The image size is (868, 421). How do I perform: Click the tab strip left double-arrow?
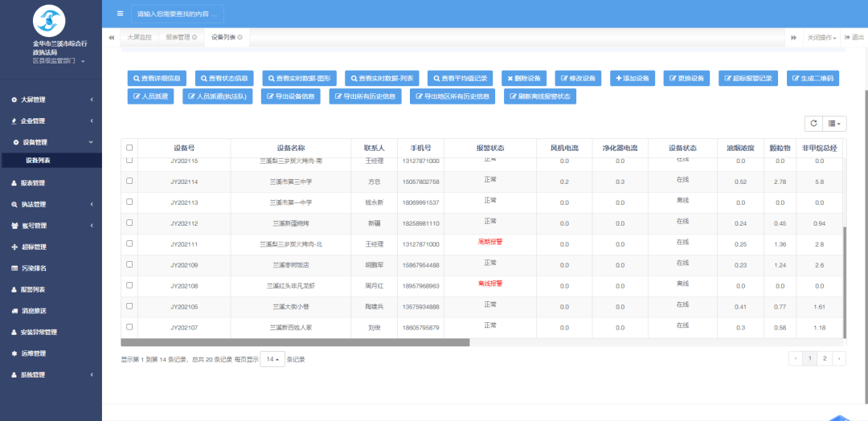111,38
